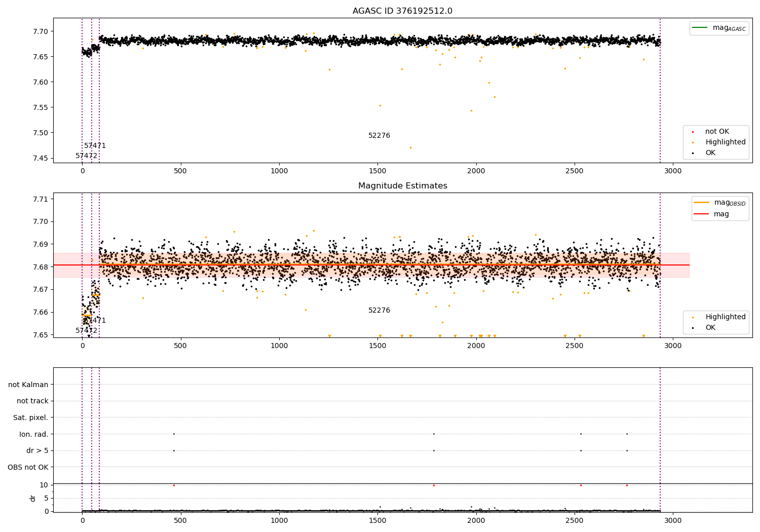
Task: Click the '7.60' y-tick in top plot
Action: pos(41,82)
